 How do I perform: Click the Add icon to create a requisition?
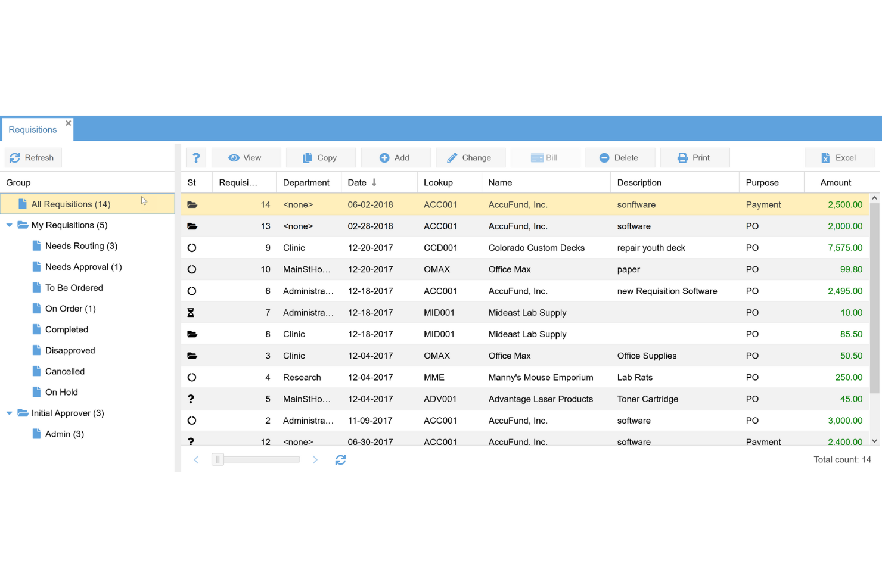[385, 157]
